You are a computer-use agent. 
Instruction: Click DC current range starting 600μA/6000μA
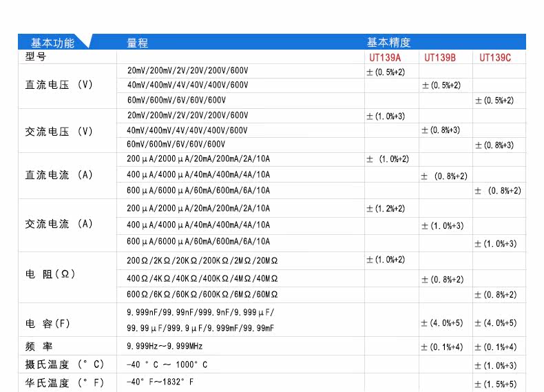point(198,191)
